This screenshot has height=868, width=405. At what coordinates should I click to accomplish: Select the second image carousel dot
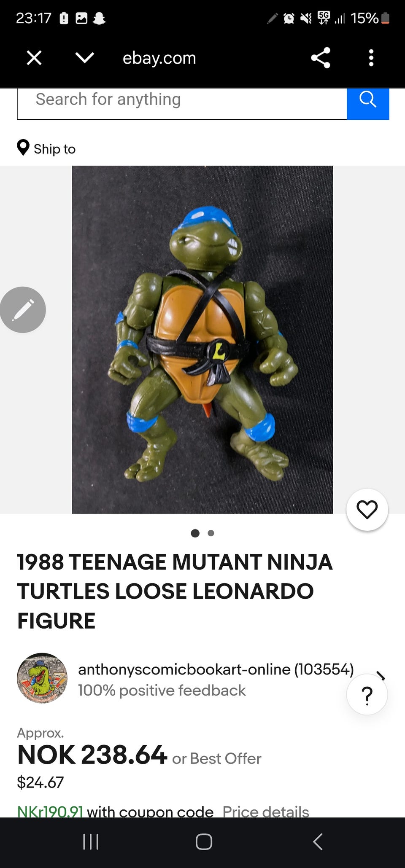click(x=211, y=533)
